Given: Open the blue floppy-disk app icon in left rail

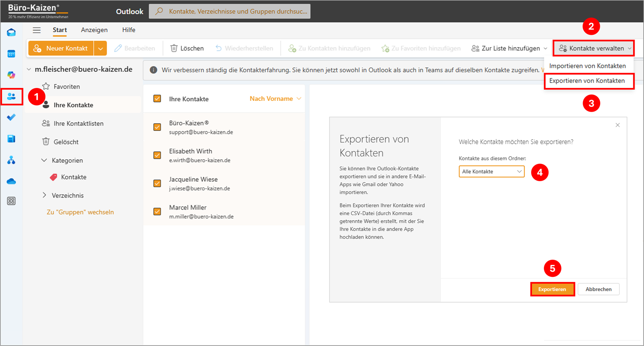Looking at the screenshot, I should click(12, 139).
